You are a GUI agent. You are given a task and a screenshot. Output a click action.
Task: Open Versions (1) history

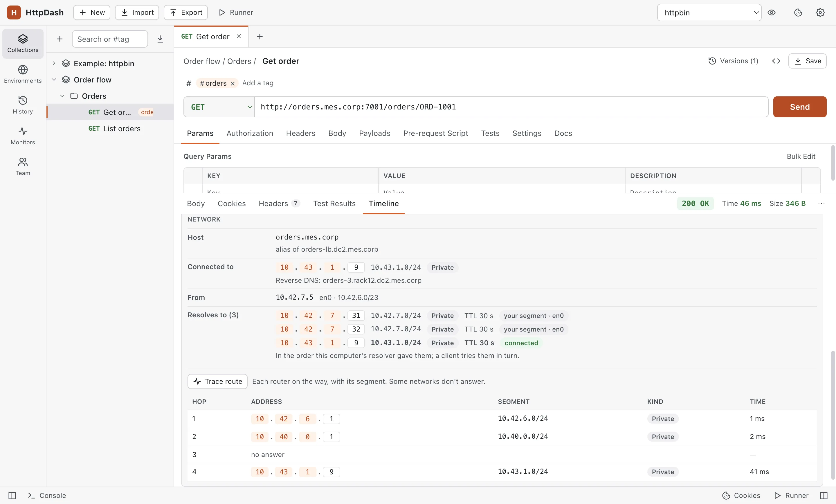click(x=733, y=61)
